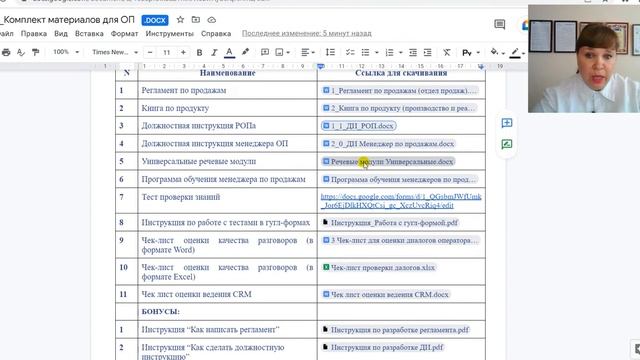The width and height of the screenshot is (640, 360).
Task: Pick the text color underlined A
Action: pyautogui.click(x=229, y=52)
